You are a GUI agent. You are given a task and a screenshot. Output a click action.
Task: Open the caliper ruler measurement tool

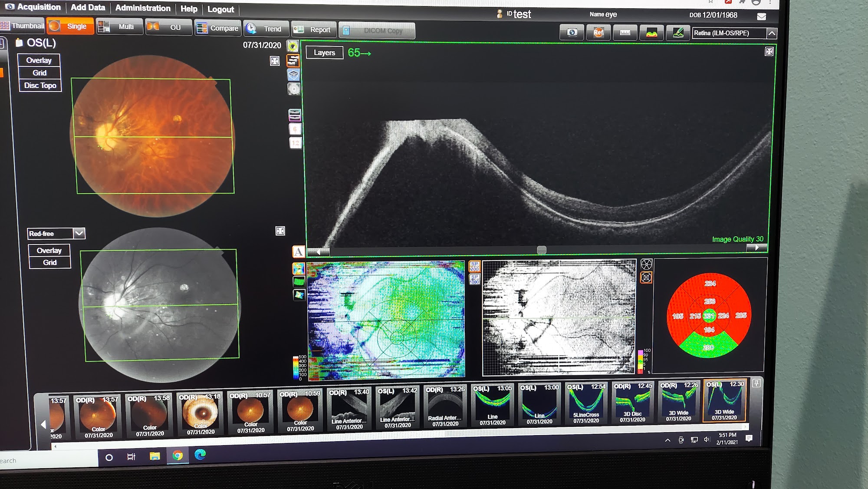(625, 33)
